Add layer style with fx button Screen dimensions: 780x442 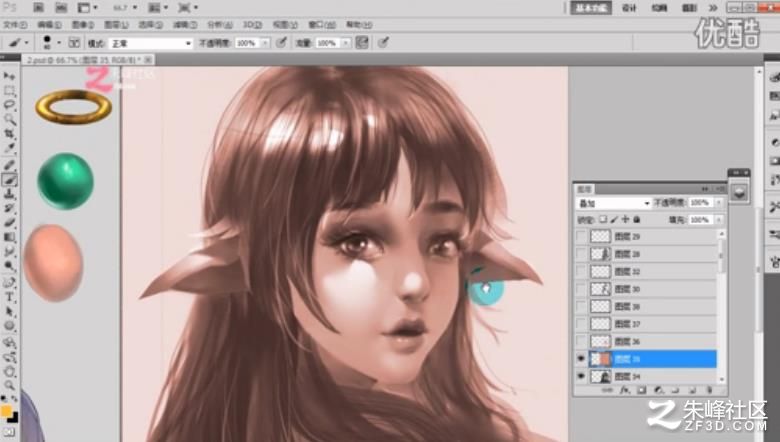pos(624,391)
